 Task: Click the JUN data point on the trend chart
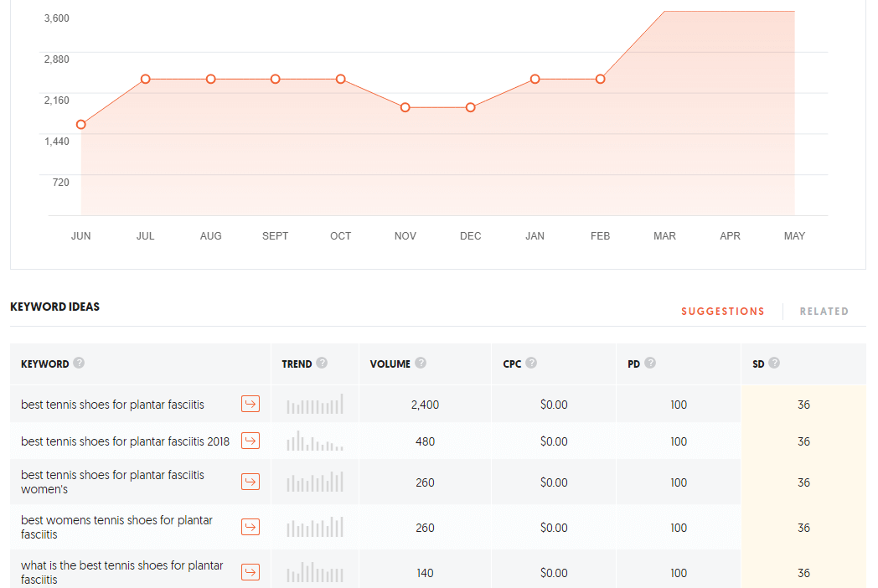point(80,124)
